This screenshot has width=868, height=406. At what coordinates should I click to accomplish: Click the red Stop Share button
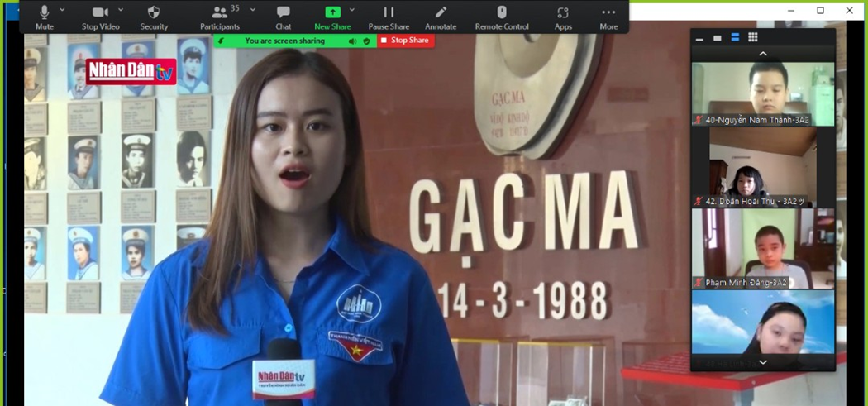(x=406, y=41)
